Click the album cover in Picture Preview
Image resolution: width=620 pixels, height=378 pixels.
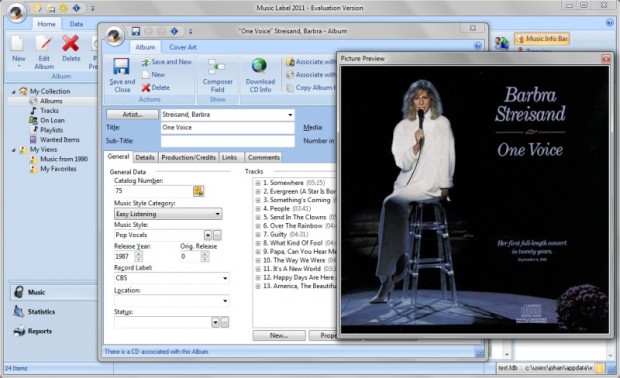[x=474, y=200]
